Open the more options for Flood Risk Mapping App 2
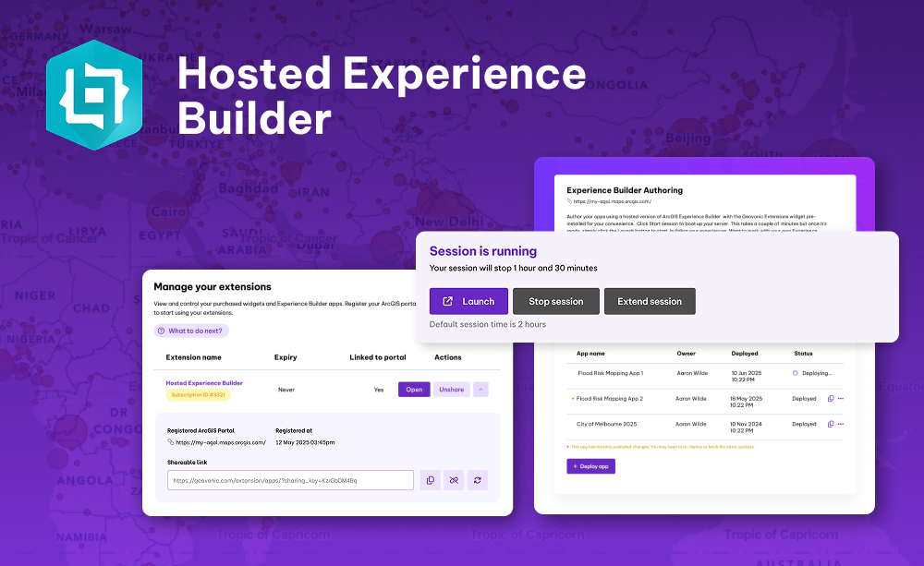 pos(840,399)
